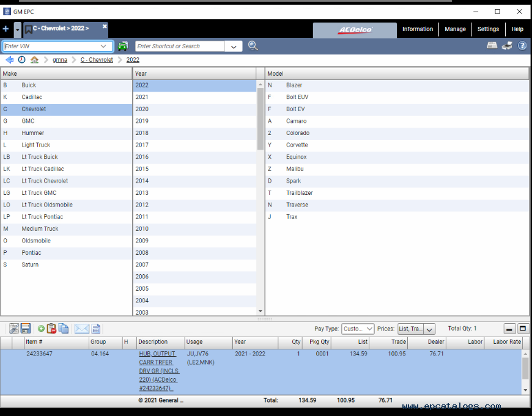Open the Settings menu
Viewport: 532px width, 416px height.
[x=488, y=29]
